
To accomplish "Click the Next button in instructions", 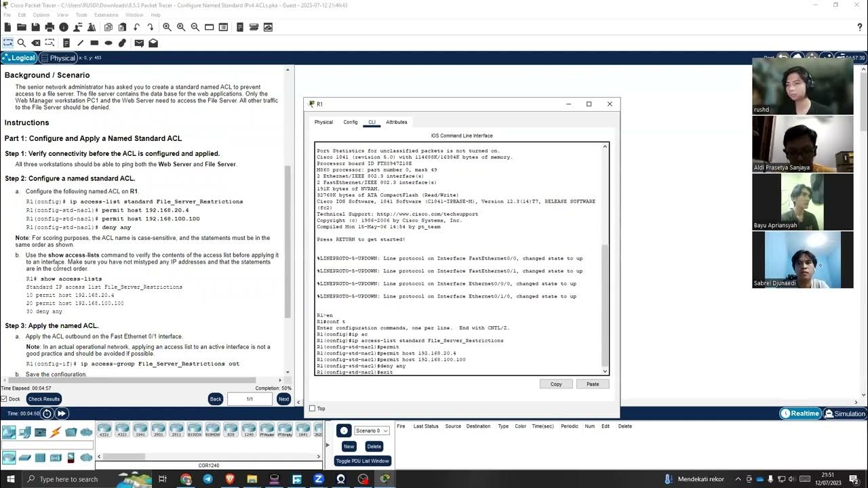I will 283,399.
